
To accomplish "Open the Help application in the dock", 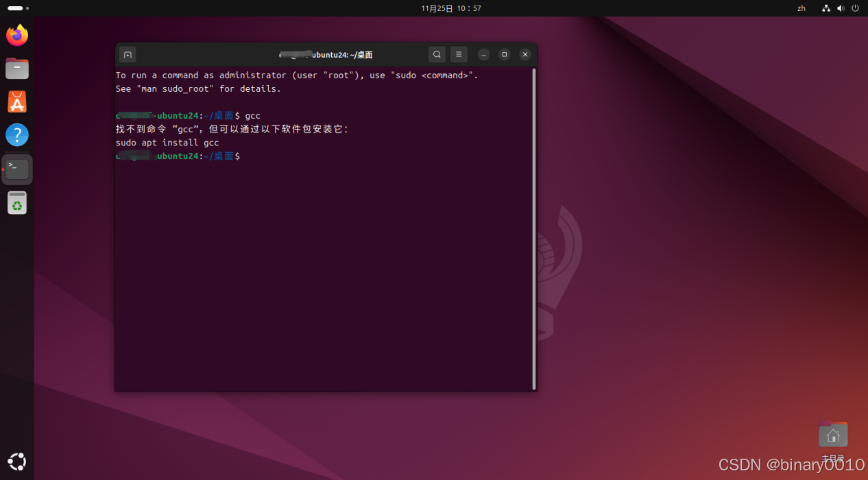I will (x=17, y=134).
